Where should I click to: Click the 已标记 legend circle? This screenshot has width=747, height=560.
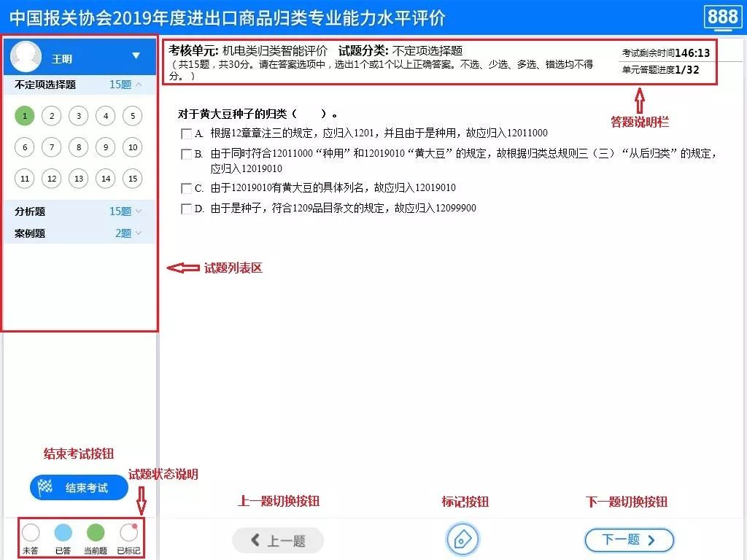click(x=128, y=532)
